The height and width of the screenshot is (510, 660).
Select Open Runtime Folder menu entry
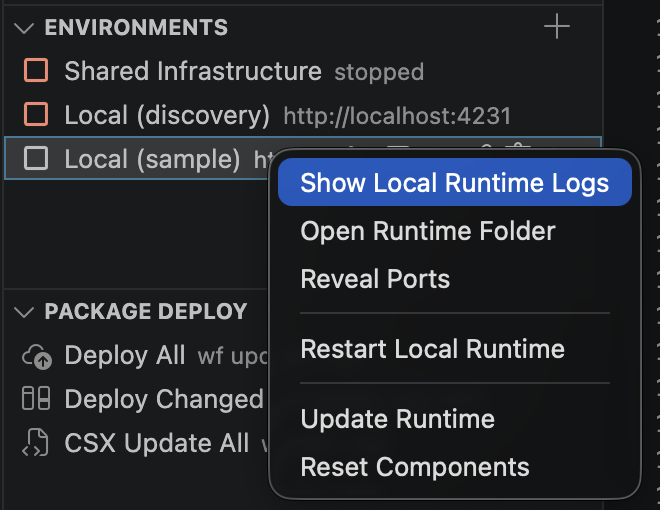pos(455,231)
